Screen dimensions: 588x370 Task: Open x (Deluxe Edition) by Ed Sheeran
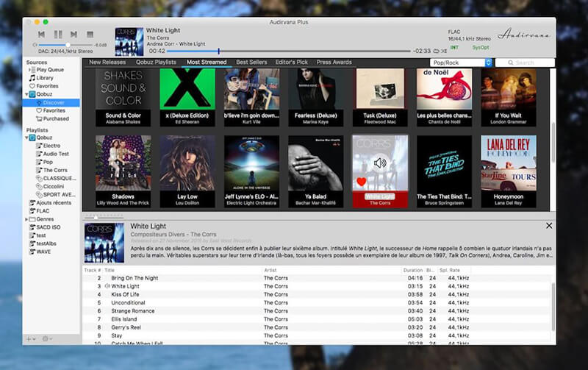pos(187,97)
